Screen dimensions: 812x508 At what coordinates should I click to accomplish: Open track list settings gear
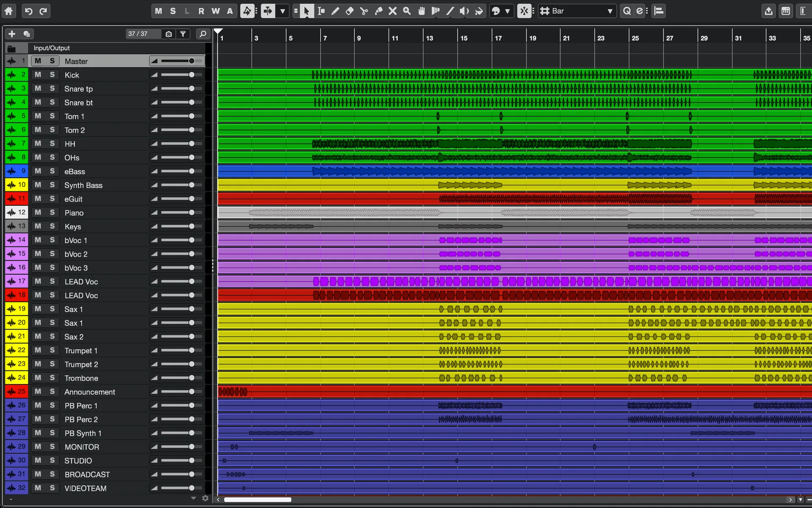click(x=205, y=498)
